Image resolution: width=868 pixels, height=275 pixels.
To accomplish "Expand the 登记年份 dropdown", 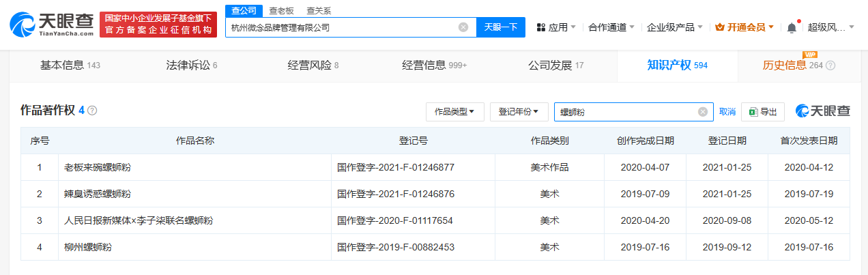I will (x=519, y=112).
